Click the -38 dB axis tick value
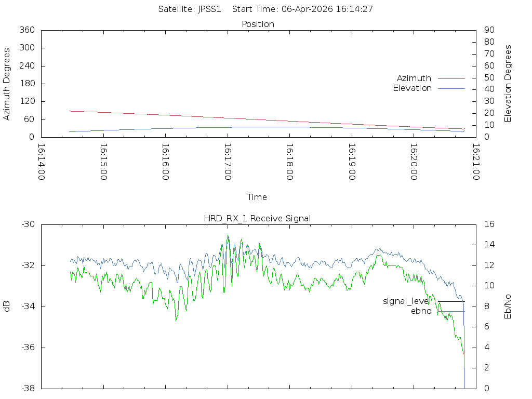Screen dimensions: 532x399 (x=28, y=389)
